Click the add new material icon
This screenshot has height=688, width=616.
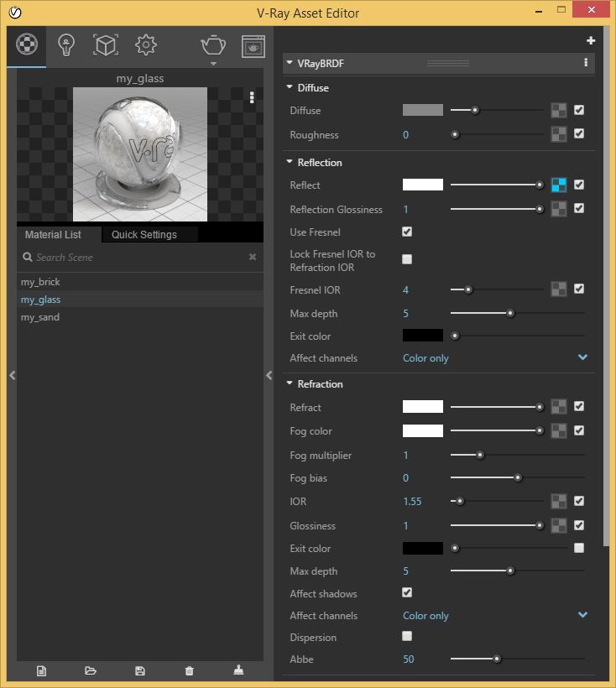click(x=41, y=671)
